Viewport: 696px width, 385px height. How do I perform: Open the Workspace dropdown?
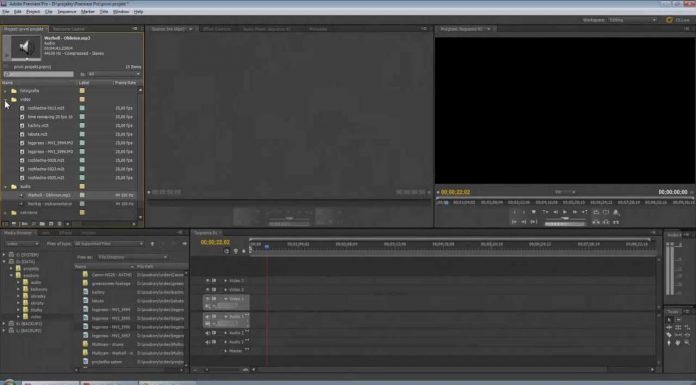click(x=633, y=20)
